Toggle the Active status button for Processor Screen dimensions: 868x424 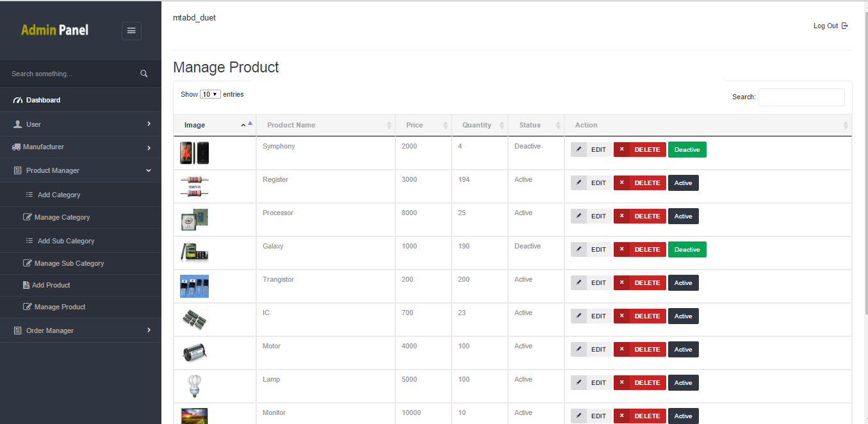683,216
